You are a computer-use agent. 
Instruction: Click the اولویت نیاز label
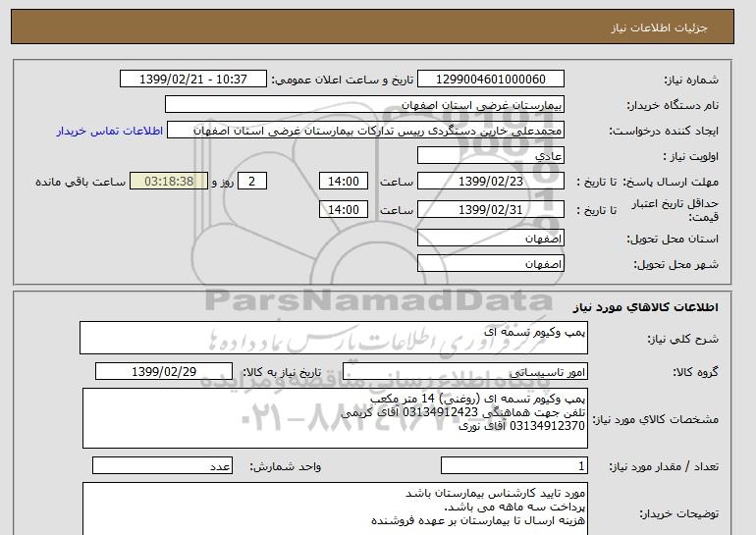pos(691,156)
